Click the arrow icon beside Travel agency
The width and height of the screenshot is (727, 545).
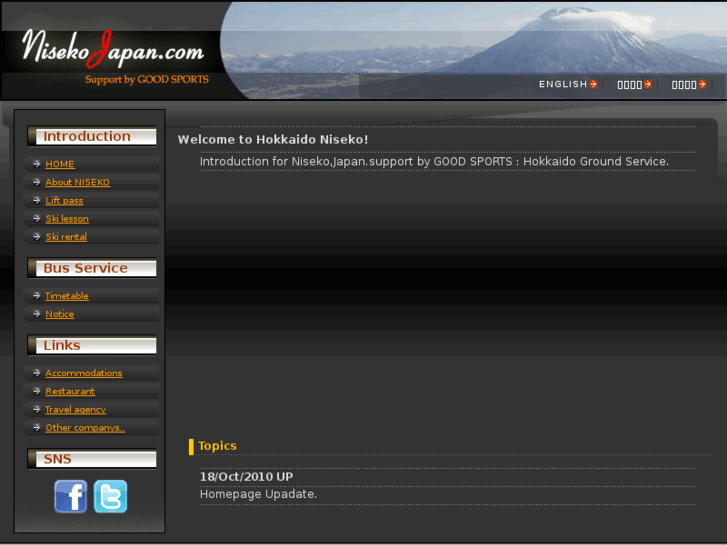(37, 409)
